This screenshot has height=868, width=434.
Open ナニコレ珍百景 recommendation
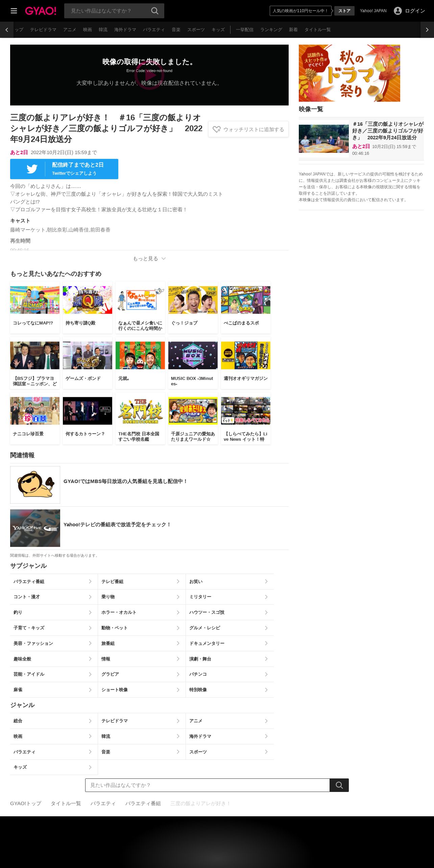[x=35, y=418]
